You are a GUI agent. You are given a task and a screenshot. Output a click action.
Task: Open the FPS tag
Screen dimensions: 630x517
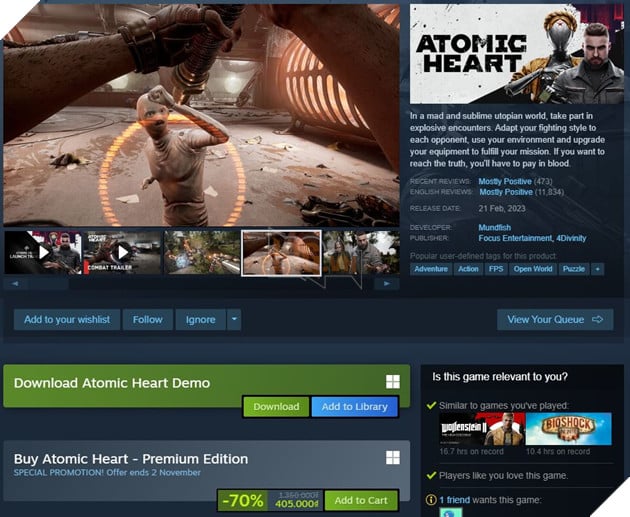click(496, 269)
